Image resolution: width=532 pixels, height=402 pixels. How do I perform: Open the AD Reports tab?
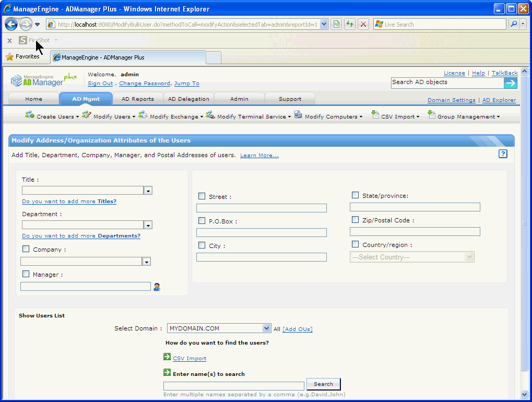click(138, 99)
